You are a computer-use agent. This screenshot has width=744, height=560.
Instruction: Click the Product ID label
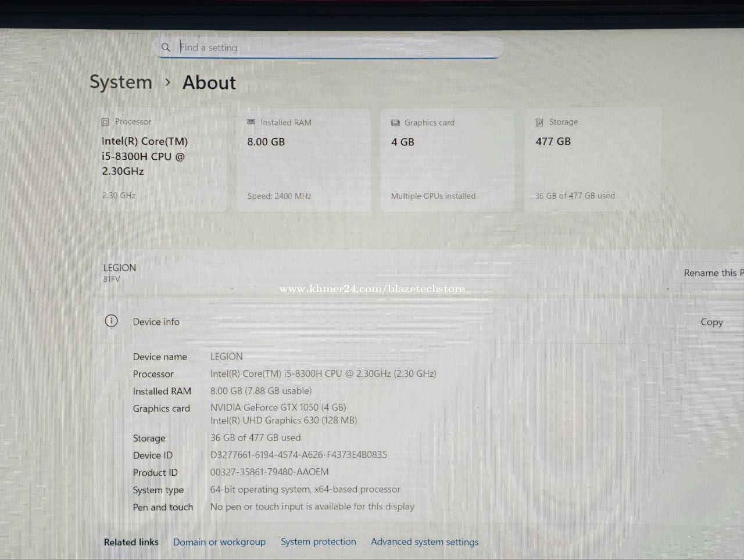tap(155, 473)
